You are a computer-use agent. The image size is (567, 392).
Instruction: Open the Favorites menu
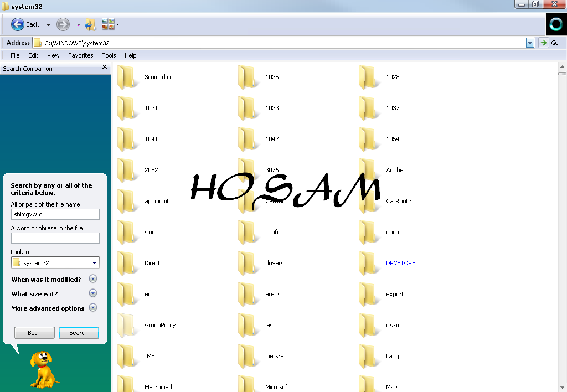pyautogui.click(x=80, y=55)
